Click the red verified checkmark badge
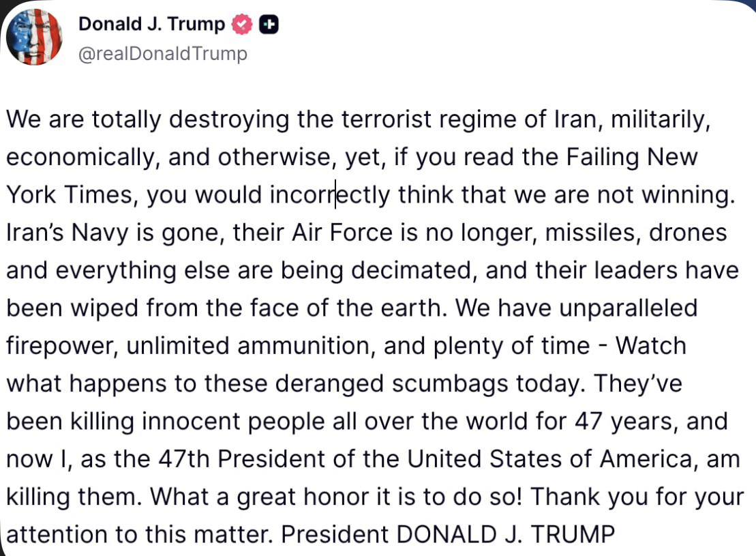The image size is (756, 556). click(x=242, y=25)
